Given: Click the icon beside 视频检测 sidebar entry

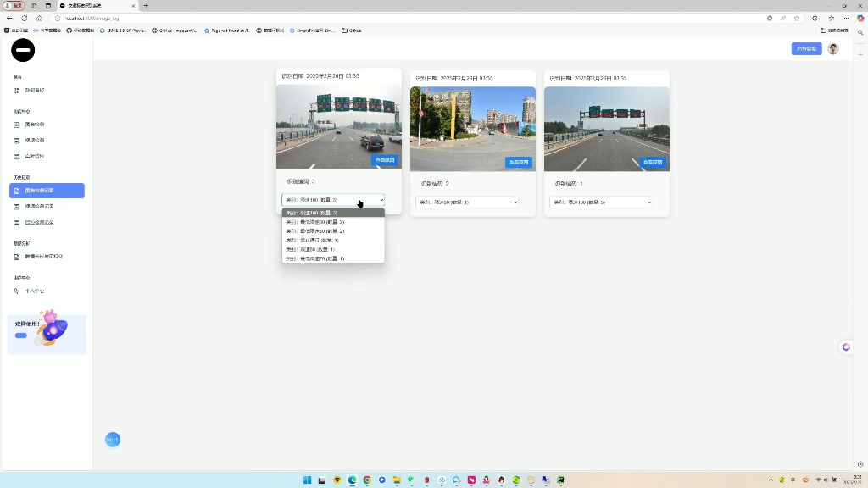Looking at the screenshot, I should [x=17, y=141].
